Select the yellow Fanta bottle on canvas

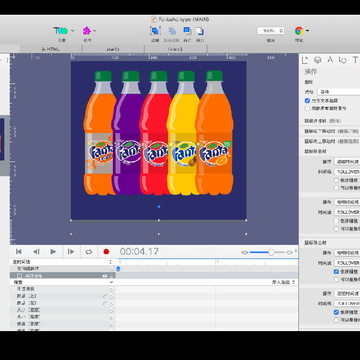183,133
